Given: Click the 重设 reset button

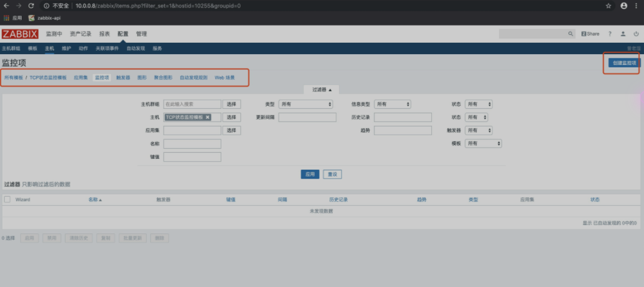Looking at the screenshot, I should tap(333, 174).
